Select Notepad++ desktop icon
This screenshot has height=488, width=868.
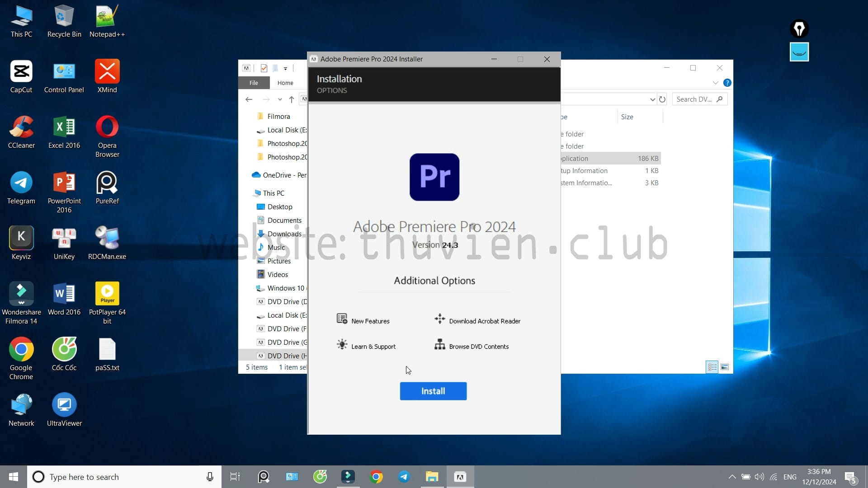tap(107, 21)
